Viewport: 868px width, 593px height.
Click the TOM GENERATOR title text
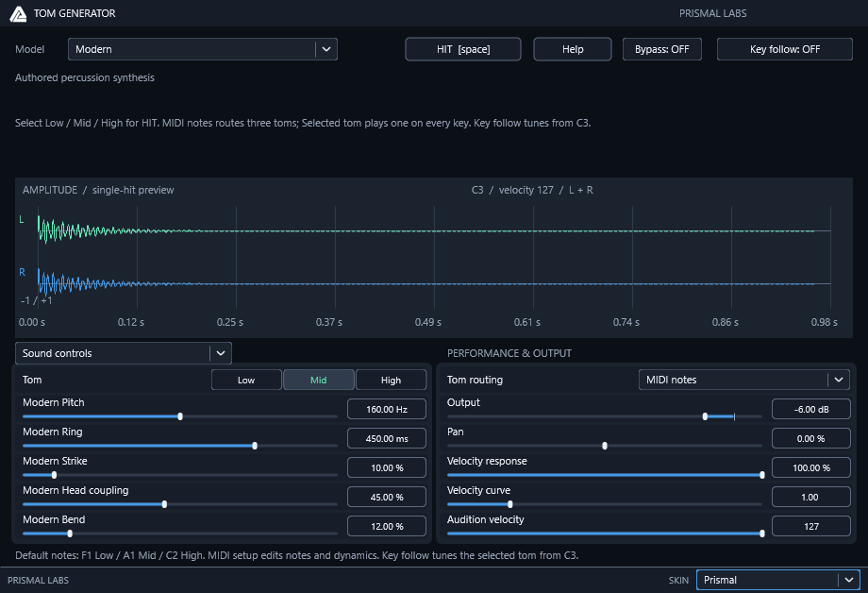[75, 13]
